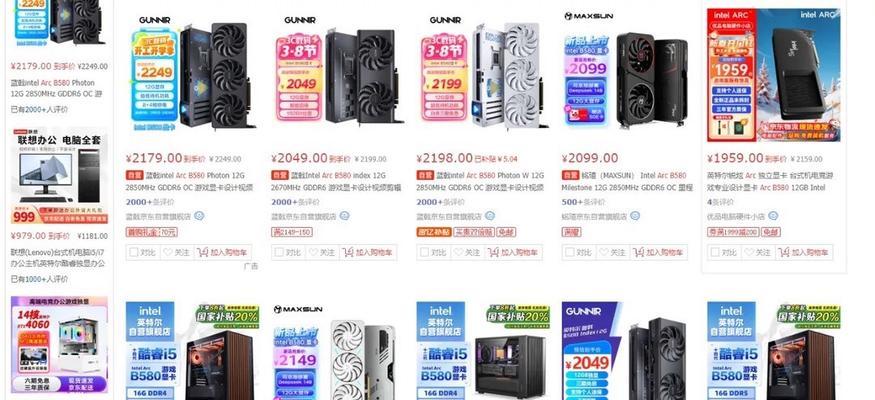Open chat icon beside 铭瑄京东自营旗舰店
The width and height of the screenshot is (875, 400).
634,216
